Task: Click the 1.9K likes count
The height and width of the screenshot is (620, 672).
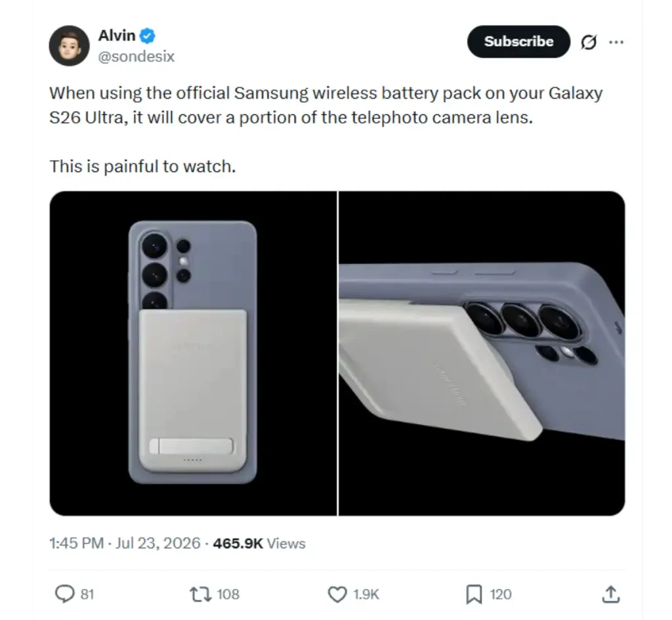Action: click(x=366, y=594)
